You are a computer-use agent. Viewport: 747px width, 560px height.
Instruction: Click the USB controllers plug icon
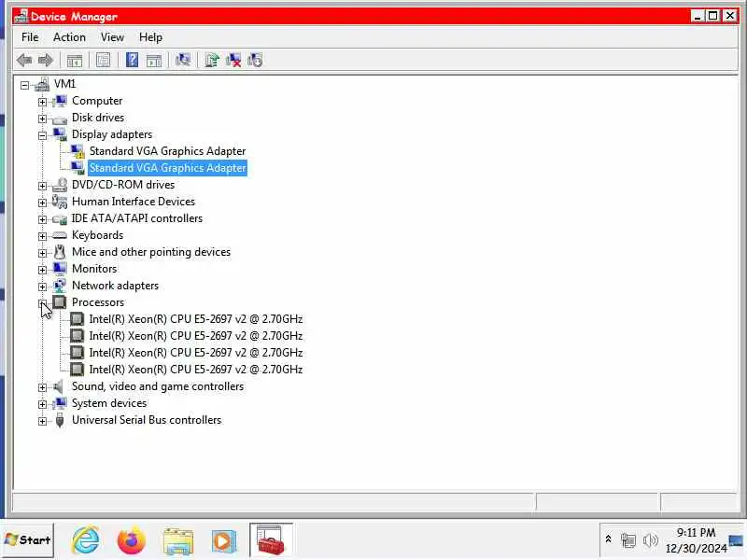point(60,420)
